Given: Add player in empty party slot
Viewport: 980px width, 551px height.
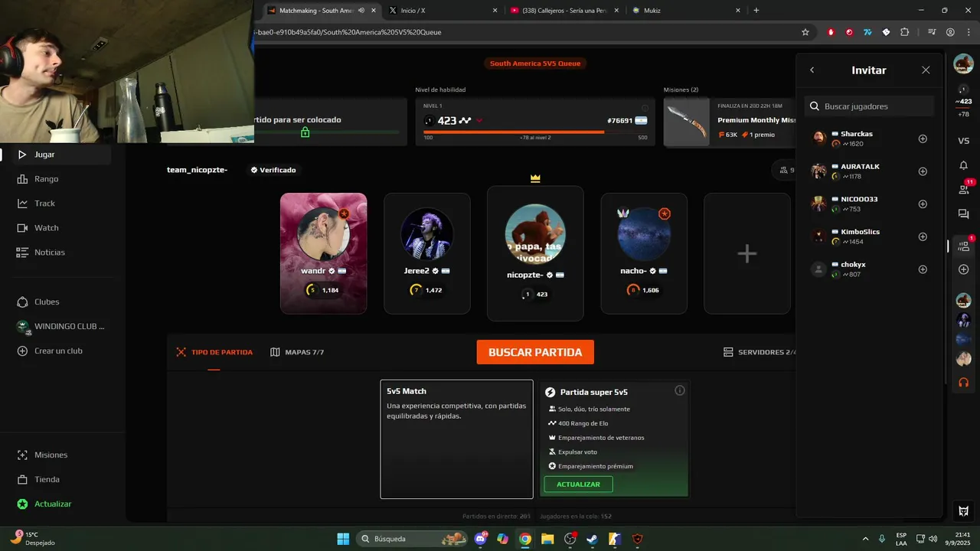Looking at the screenshot, I should (747, 253).
